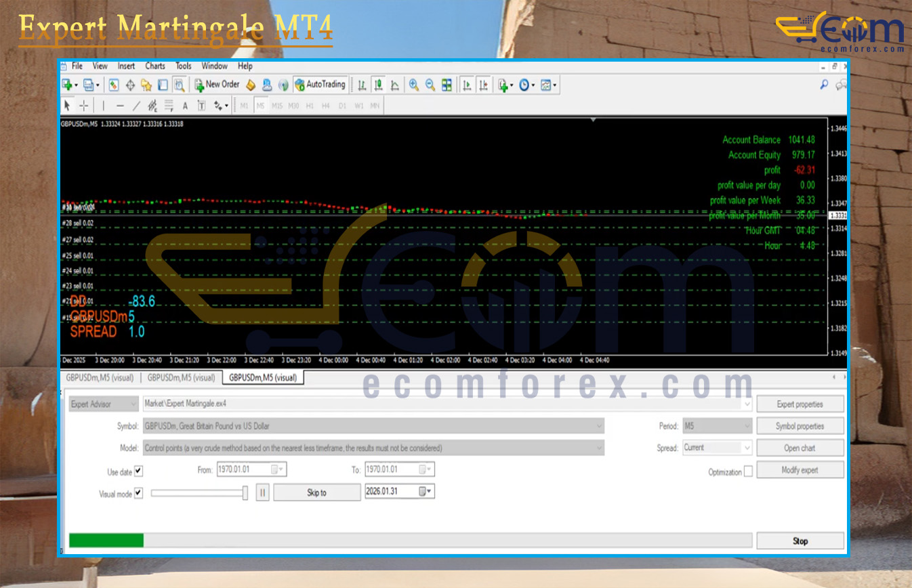
Task: Select the M5 timeframe button
Action: tap(260, 106)
